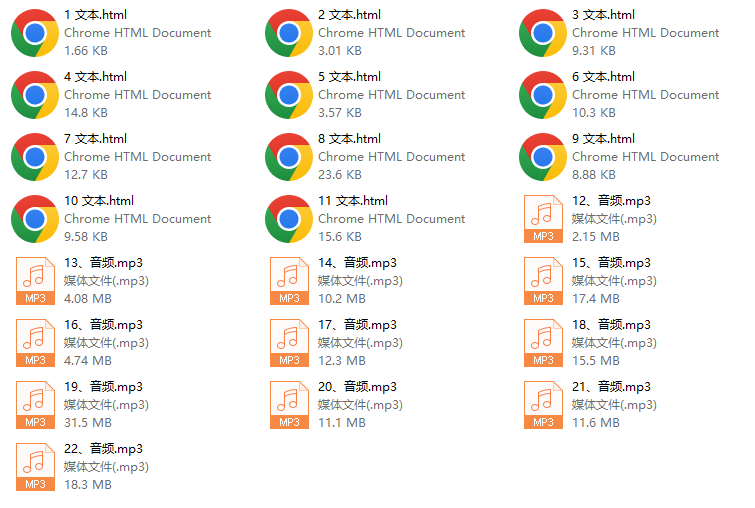Select the 17、音频.mp3 file name
The width and height of the screenshot is (755, 508).
pos(357,325)
